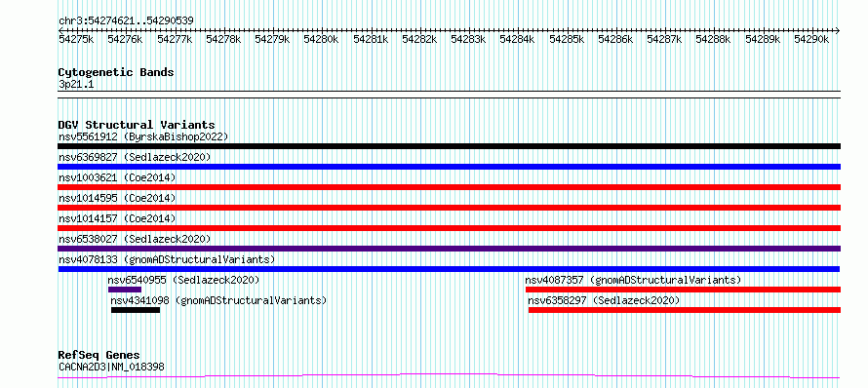Click the 54290k ruler position
Viewport: 868px width, 388px height.
(812, 39)
